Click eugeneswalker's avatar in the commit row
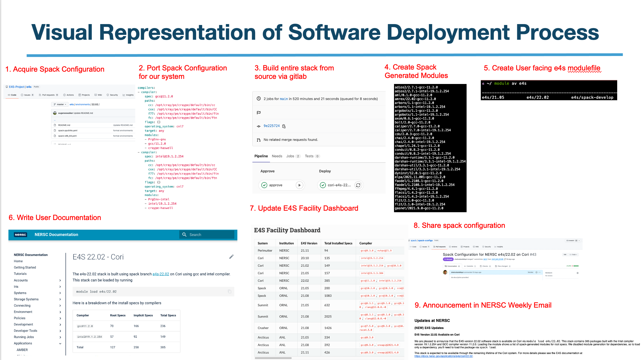The height and width of the screenshot is (360, 644). pyautogui.click(x=55, y=113)
